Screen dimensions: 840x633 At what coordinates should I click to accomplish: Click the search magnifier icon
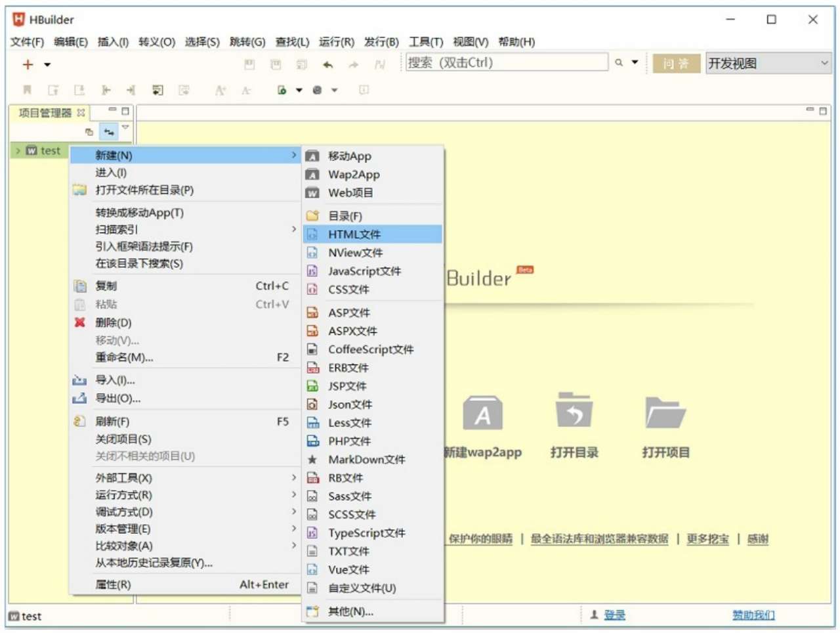click(x=619, y=63)
